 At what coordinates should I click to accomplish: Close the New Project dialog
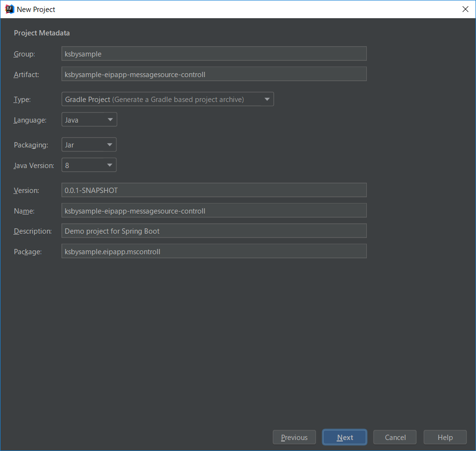click(x=465, y=9)
